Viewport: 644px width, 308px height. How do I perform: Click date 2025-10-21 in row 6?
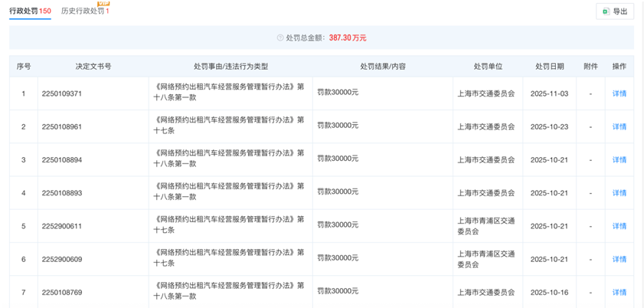click(550, 259)
